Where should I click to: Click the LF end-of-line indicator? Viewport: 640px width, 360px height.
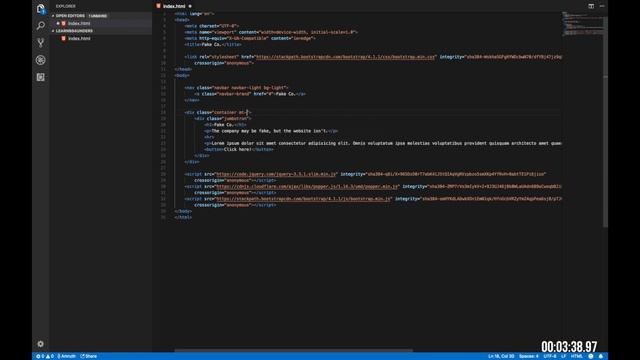click(564, 356)
